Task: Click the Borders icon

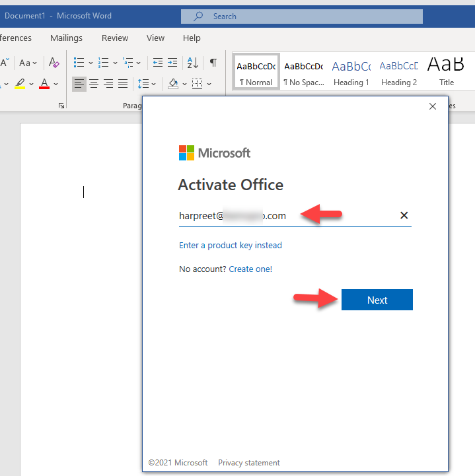Action: click(197, 83)
